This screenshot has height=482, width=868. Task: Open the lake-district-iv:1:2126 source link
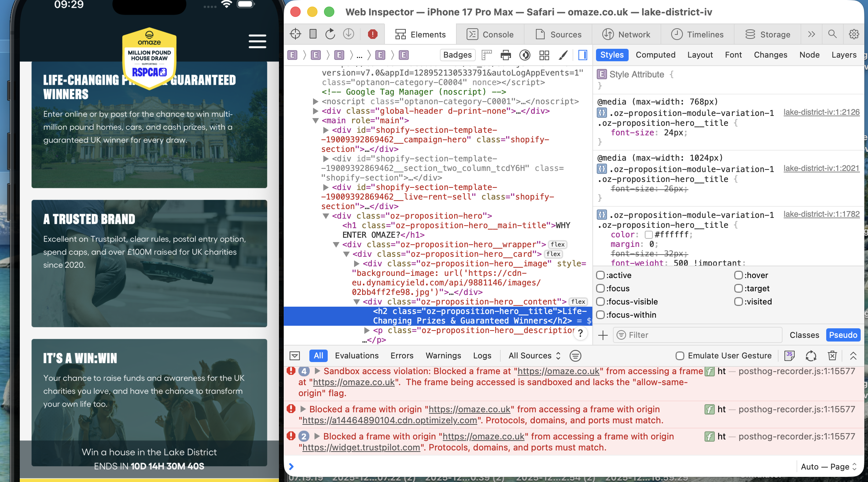click(x=821, y=112)
